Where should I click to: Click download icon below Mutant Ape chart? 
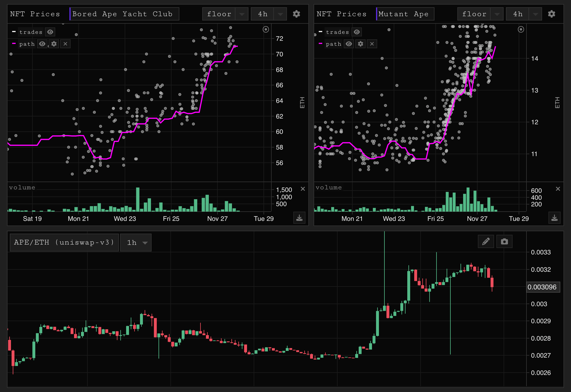tap(554, 218)
